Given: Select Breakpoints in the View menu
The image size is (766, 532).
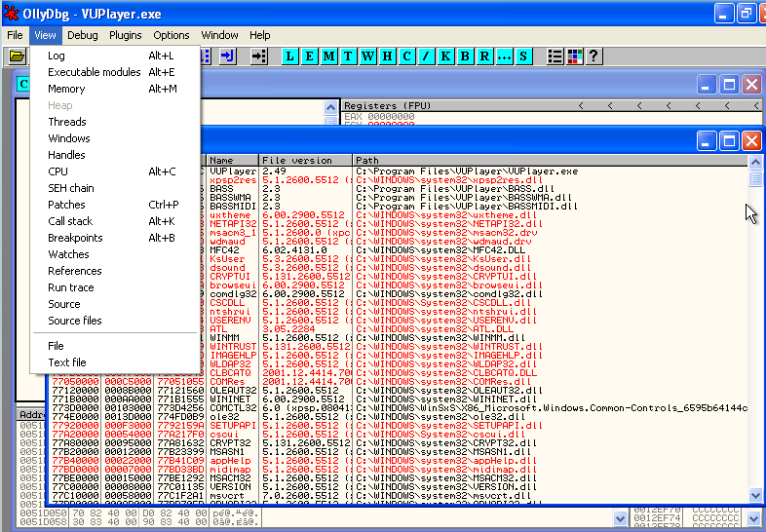Looking at the screenshot, I should (115, 239).
